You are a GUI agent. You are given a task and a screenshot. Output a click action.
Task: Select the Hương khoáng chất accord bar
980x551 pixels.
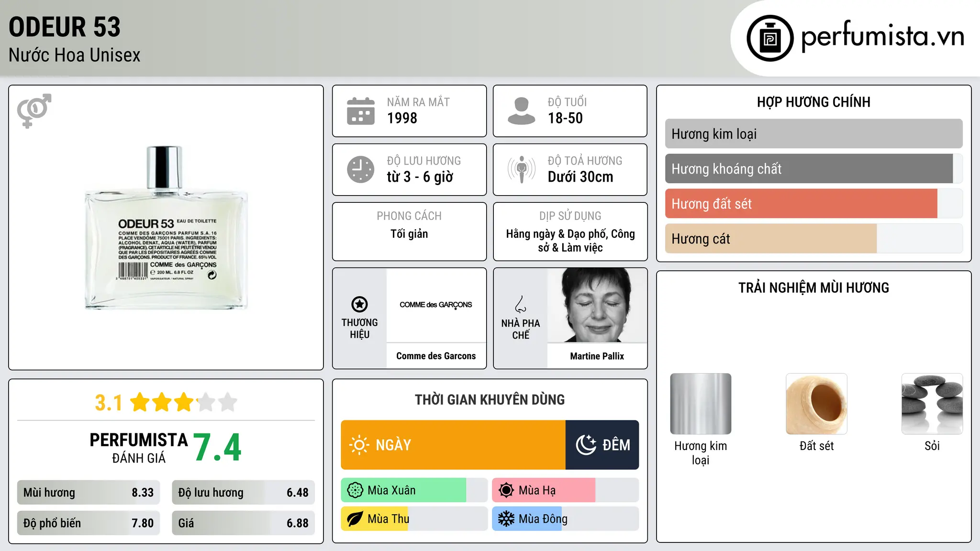point(813,169)
